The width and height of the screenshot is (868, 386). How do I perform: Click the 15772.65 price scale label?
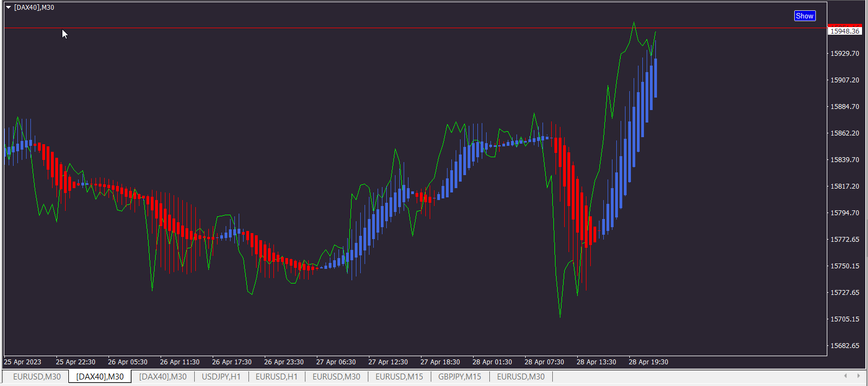(845, 239)
